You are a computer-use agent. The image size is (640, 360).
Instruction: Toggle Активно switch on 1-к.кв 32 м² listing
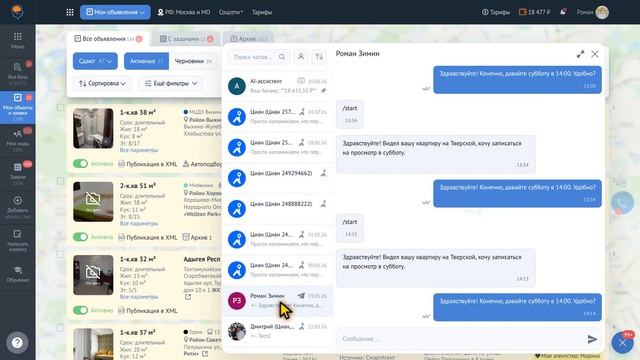(x=80, y=310)
